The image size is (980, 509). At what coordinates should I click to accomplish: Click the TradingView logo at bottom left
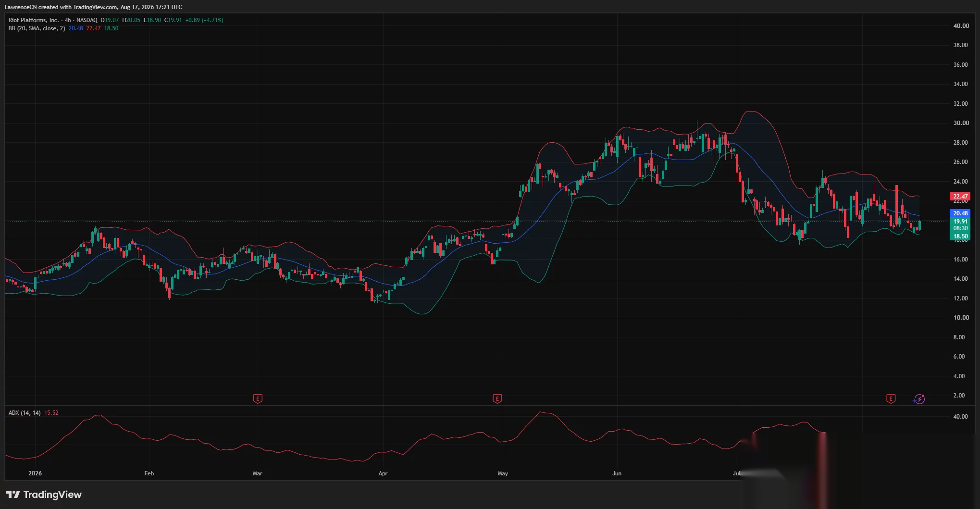point(44,495)
